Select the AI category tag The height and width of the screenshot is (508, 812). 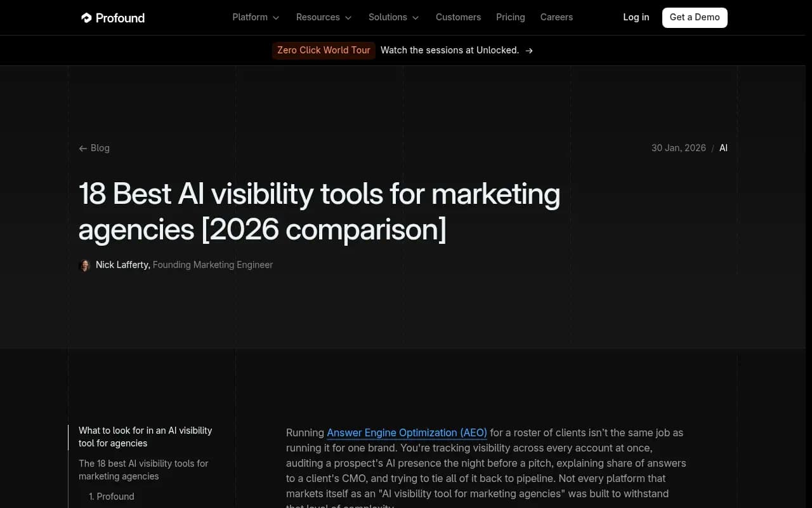723,148
